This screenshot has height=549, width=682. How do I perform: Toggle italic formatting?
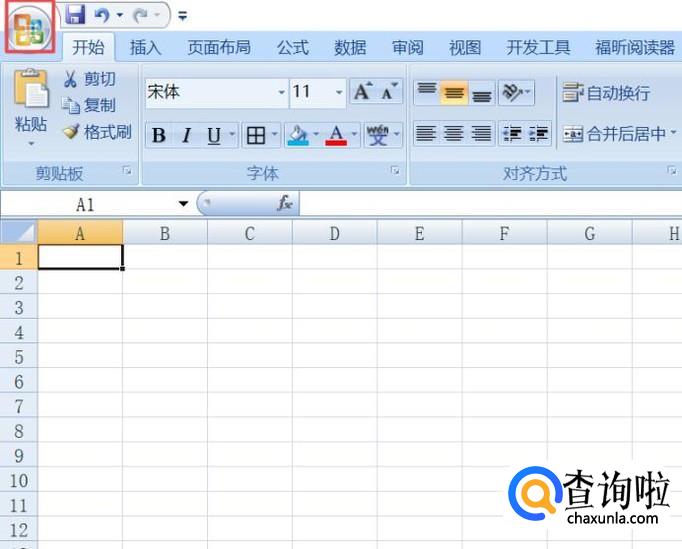186,136
